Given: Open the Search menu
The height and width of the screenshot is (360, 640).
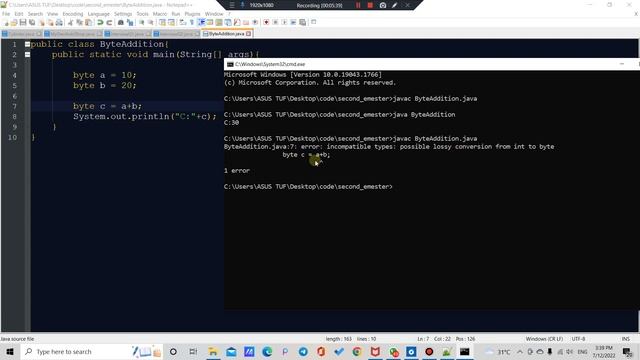Looking at the screenshot, I should click(35, 14).
